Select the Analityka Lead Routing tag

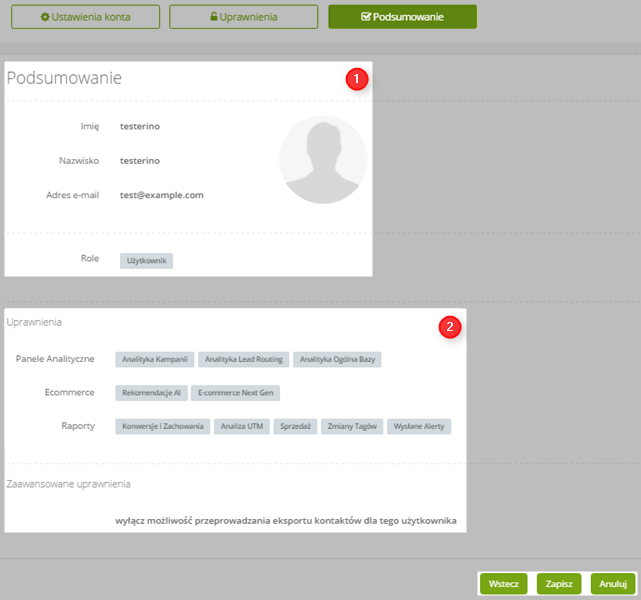click(x=244, y=359)
